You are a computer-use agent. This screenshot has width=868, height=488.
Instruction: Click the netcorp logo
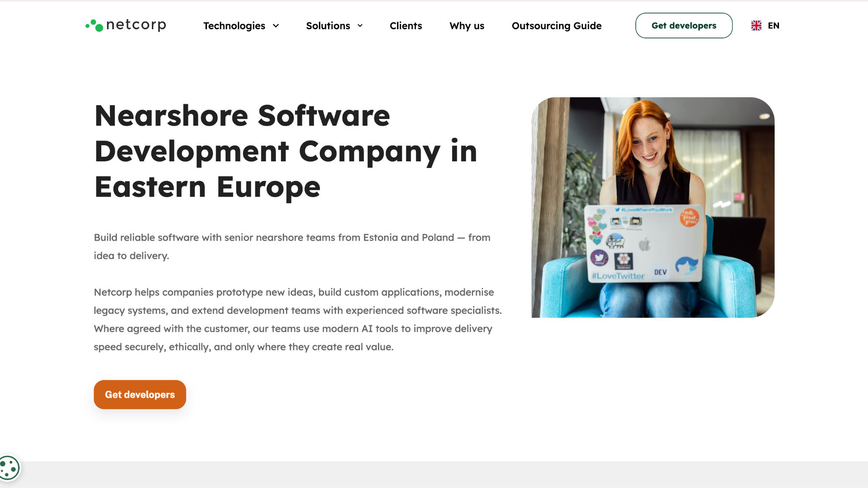[x=126, y=25]
